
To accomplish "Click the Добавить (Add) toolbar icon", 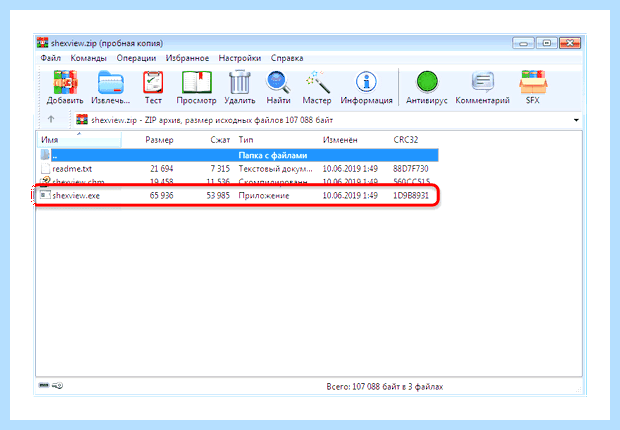I will (x=65, y=82).
